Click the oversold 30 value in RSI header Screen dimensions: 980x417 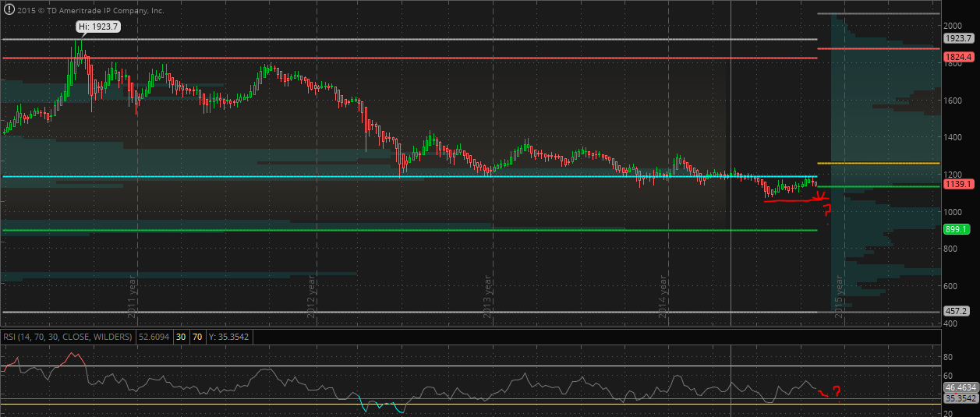coord(180,337)
